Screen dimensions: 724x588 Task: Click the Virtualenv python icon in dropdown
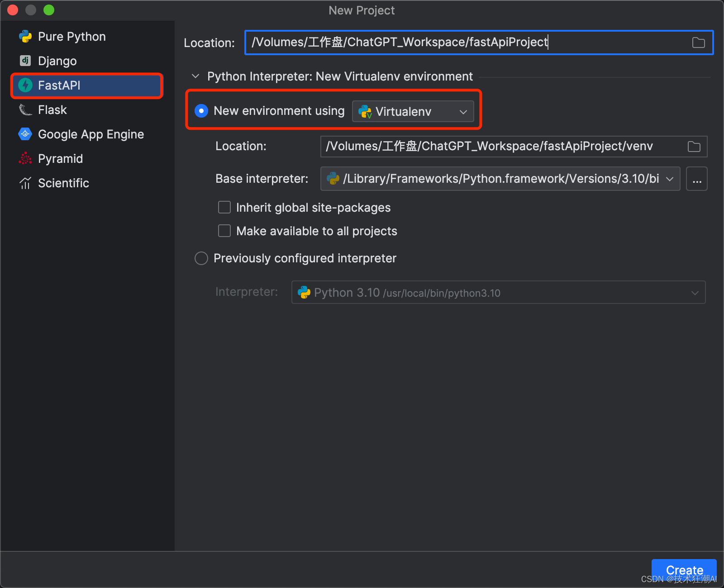[365, 111]
